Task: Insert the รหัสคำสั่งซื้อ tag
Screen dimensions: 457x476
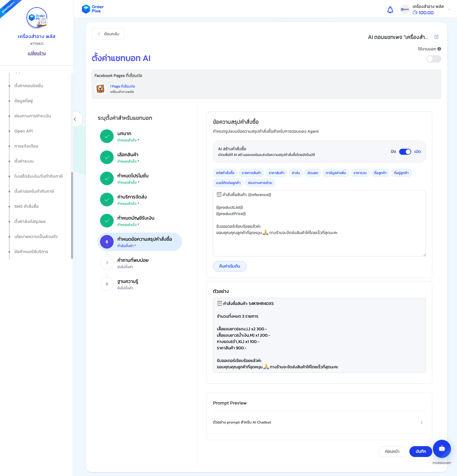Action: click(225, 173)
